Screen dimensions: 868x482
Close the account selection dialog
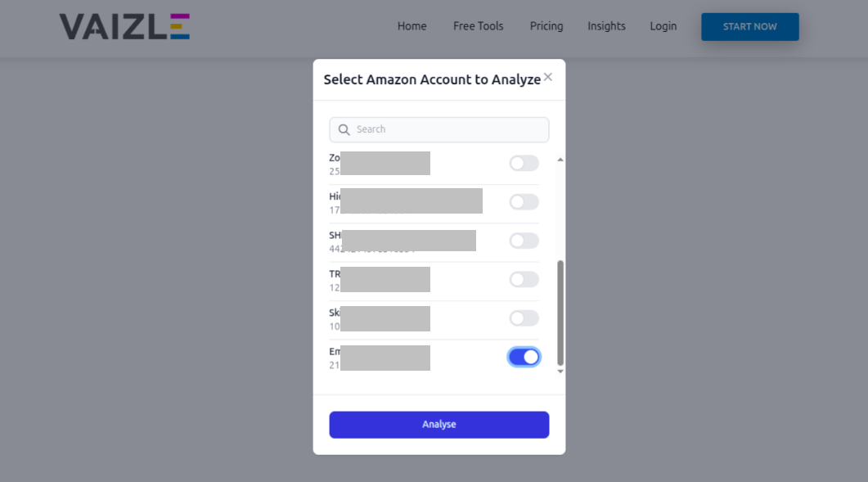547,77
